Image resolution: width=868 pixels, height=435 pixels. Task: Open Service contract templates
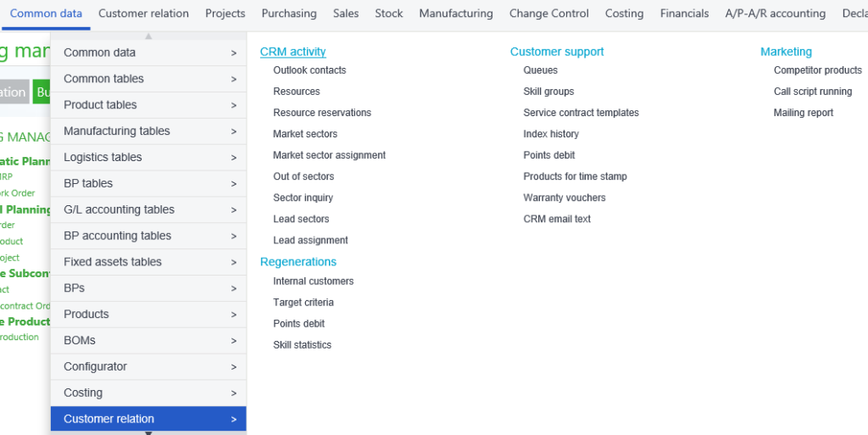coord(581,113)
